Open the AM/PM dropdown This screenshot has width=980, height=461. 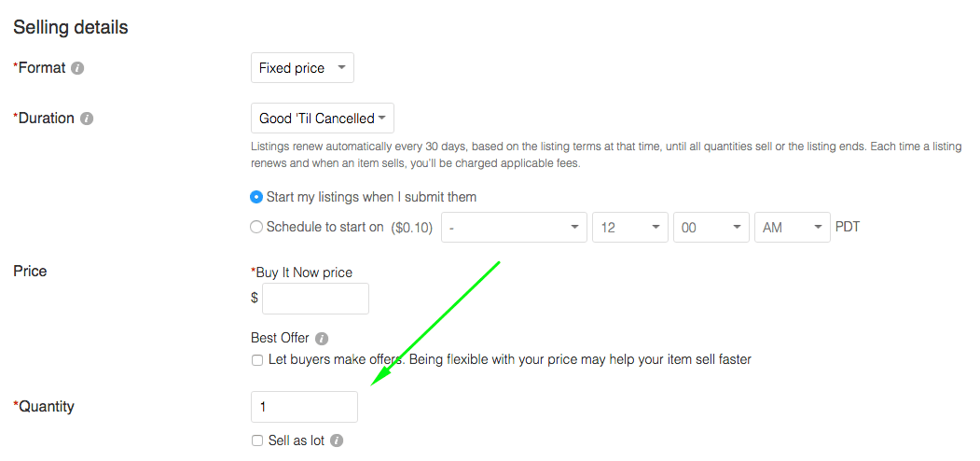click(793, 227)
